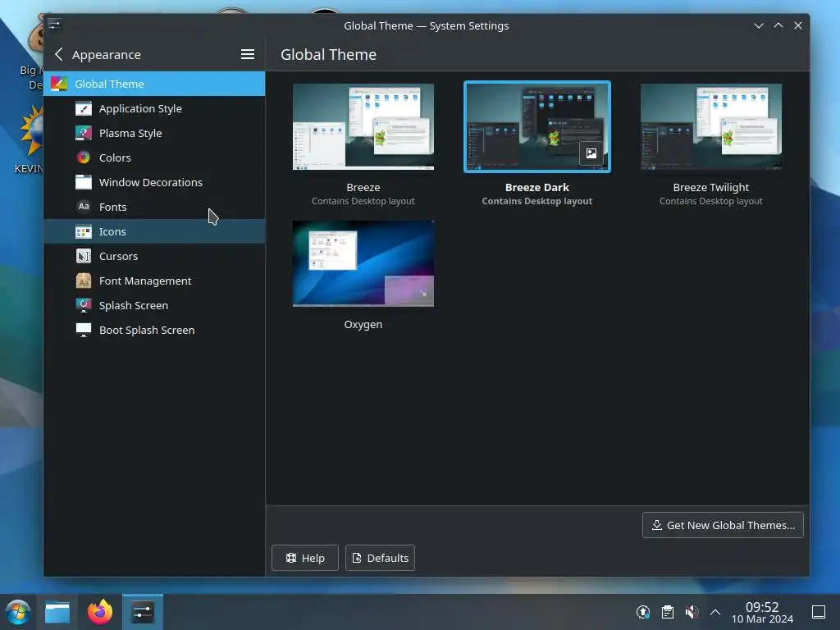840x630 pixels.
Task: Click the Font Management icon
Action: [x=84, y=281]
